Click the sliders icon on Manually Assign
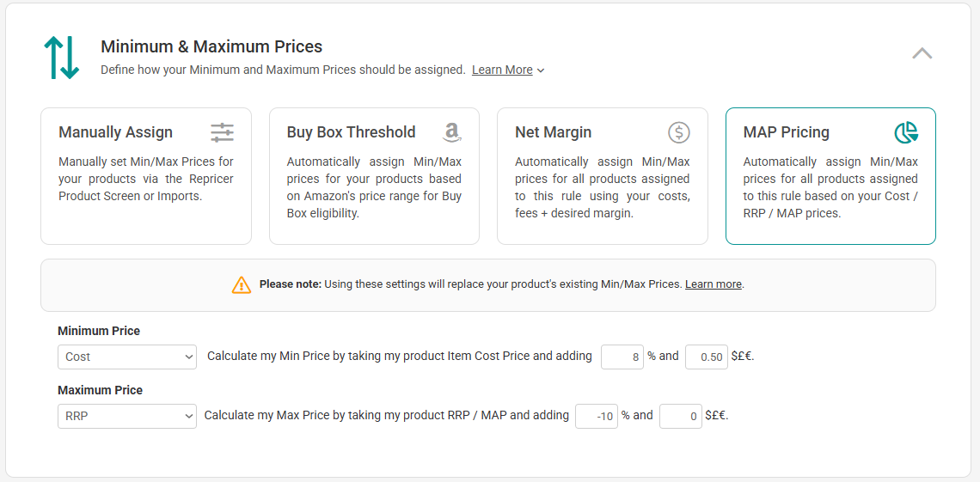The width and height of the screenshot is (980, 482). pyautogui.click(x=222, y=132)
